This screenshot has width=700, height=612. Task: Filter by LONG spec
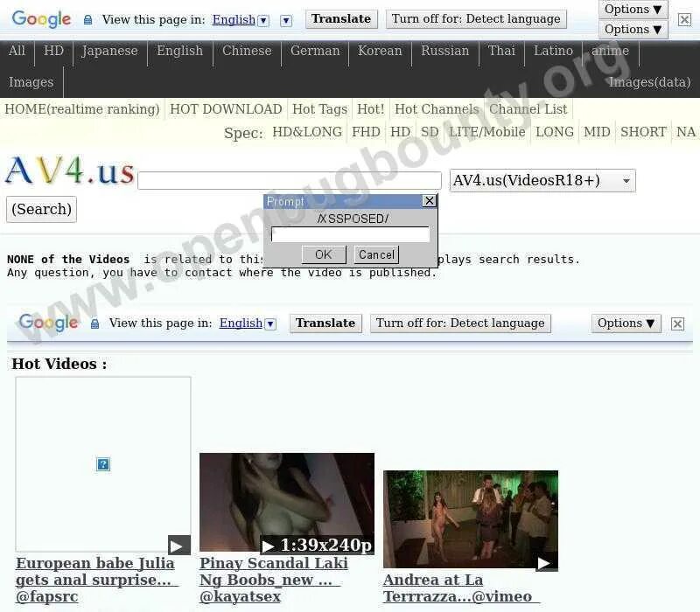coord(555,132)
